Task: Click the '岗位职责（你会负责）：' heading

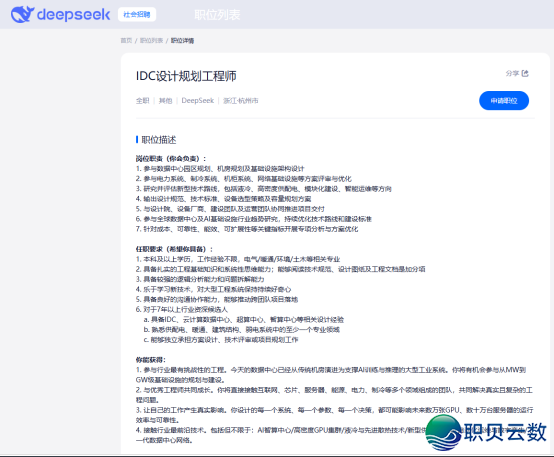Action: (171, 158)
